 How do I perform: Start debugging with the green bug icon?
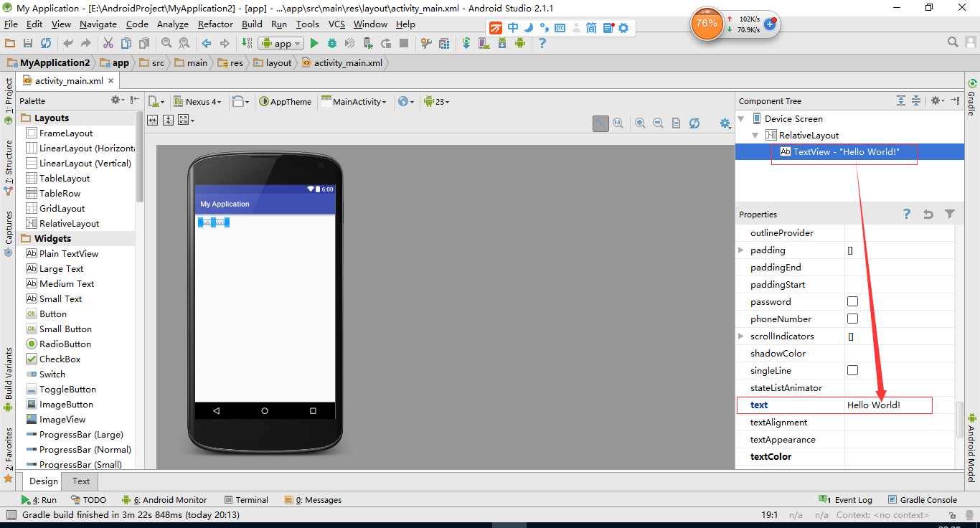[x=332, y=43]
